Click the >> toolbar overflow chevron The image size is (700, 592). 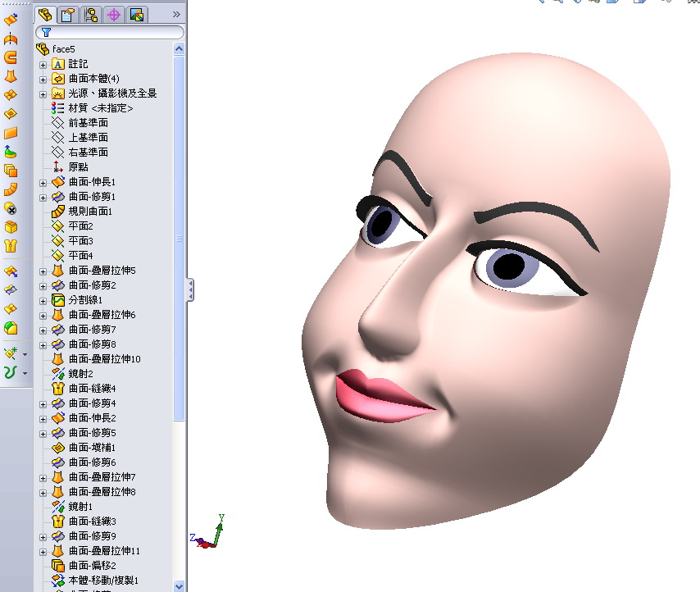coord(176,13)
